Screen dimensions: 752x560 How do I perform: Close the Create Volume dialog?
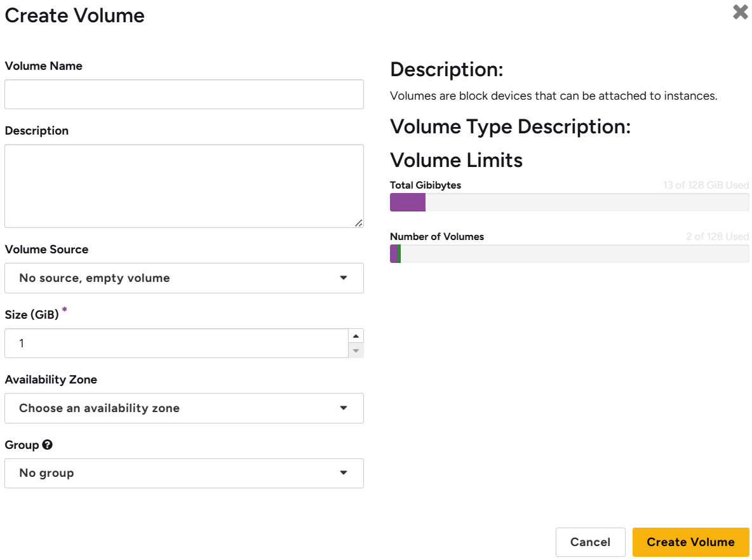click(740, 12)
